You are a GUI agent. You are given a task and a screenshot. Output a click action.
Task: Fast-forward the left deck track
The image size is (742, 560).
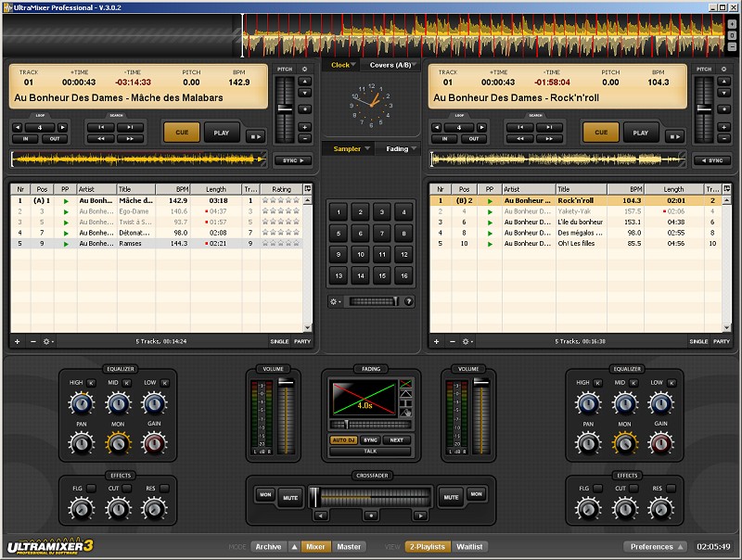(x=130, y=138)
